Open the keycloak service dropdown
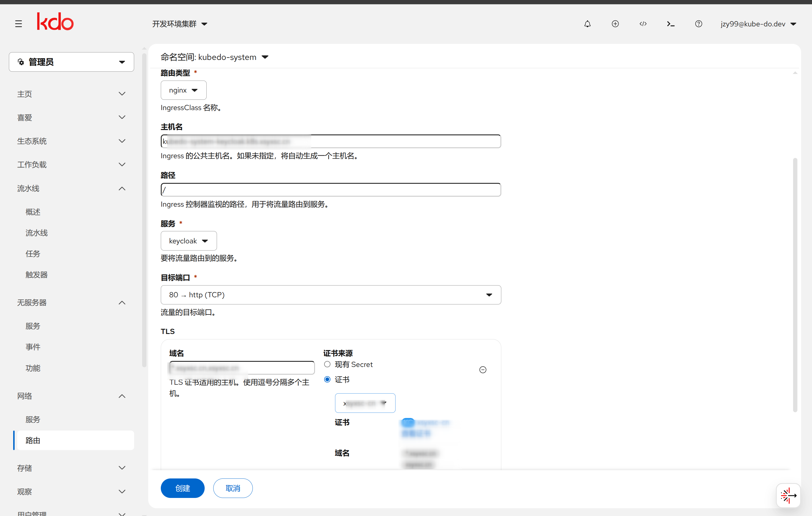This screenshot has height=516, width=812. pos(189,241)
